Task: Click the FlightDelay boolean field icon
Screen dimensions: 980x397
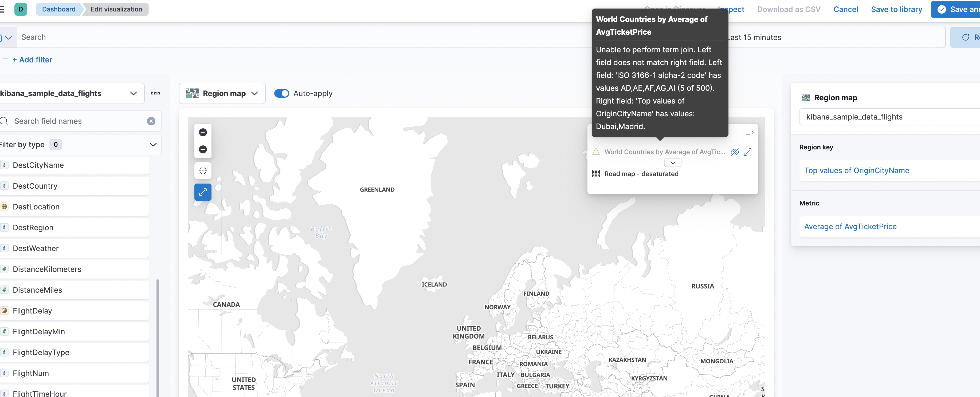Action: (4, 311)
